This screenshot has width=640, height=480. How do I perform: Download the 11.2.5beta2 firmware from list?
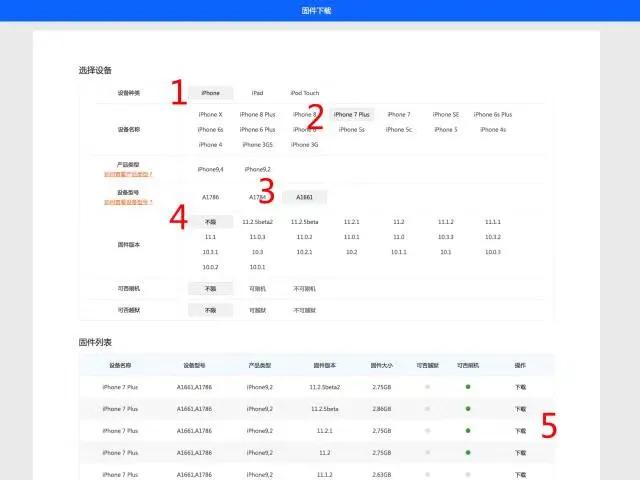[520, 387]
